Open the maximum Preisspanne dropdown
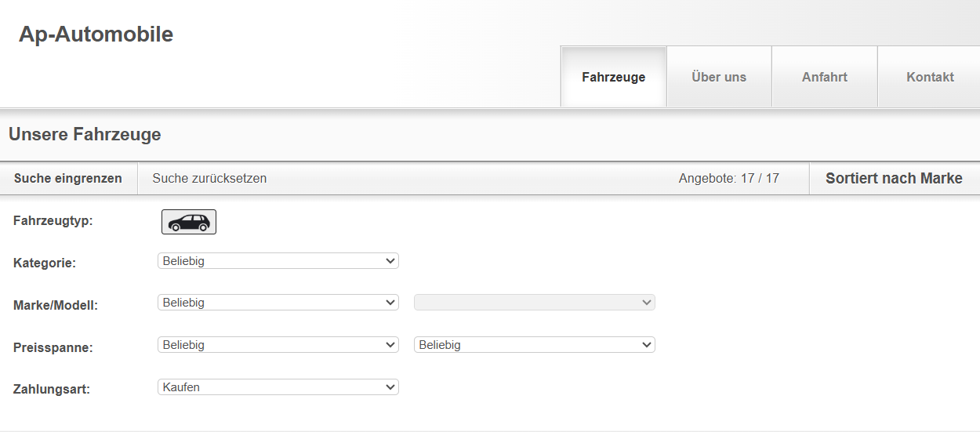The height and width of the screenshot is (432, 980). point(535,345)
